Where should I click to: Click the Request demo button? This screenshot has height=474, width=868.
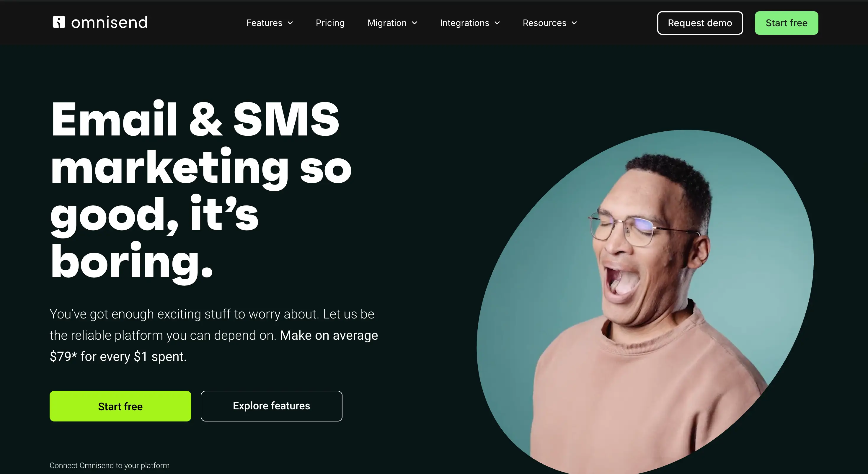click(700, 23)
